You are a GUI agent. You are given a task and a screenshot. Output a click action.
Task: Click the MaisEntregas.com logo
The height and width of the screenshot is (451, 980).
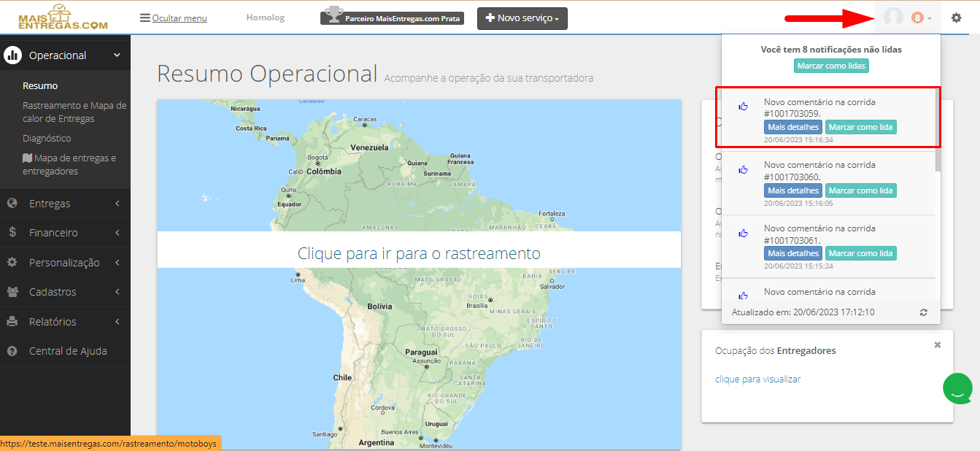pyautogui.click(x=63, y=18)
